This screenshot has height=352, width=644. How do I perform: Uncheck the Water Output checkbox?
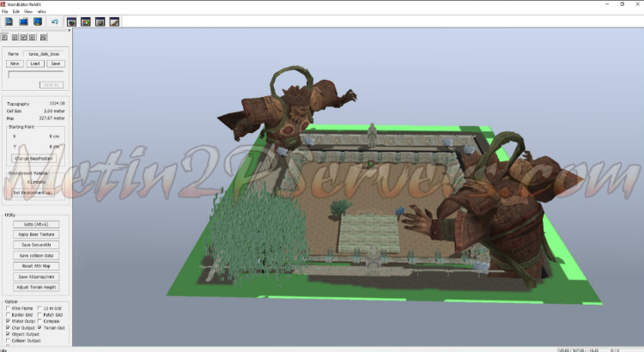pos(8,321)
